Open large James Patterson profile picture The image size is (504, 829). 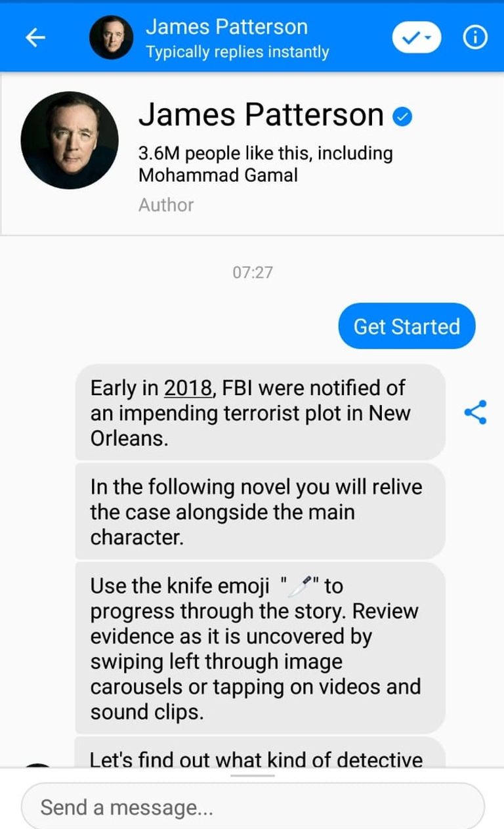tap(70, 140)
